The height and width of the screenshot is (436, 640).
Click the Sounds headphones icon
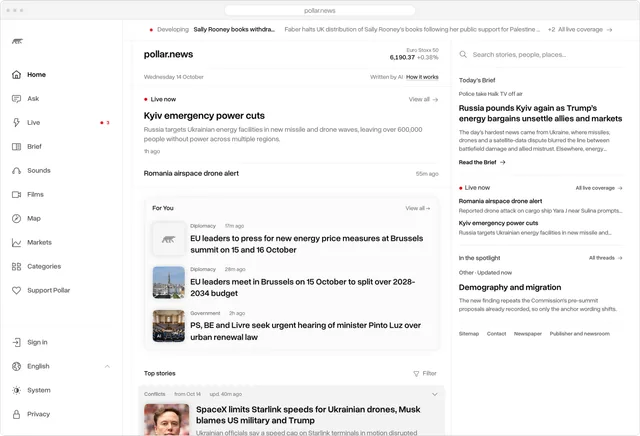coord(16,171)
